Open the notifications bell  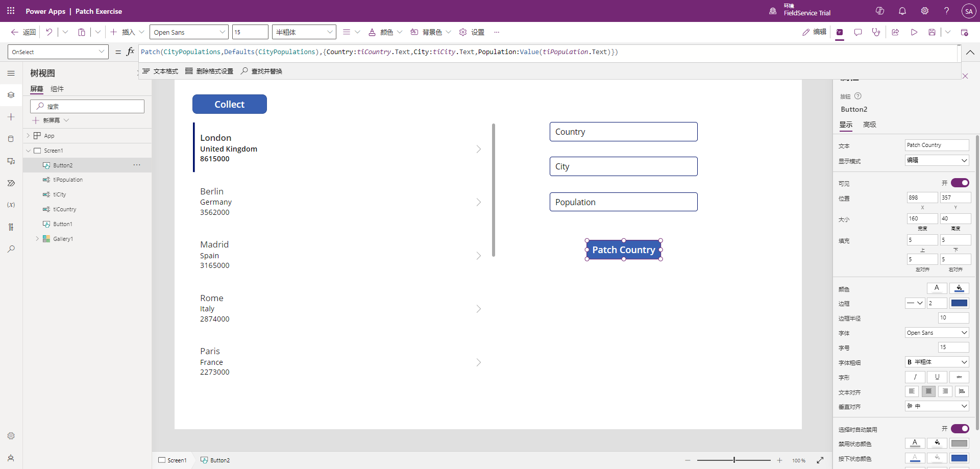pyautogui.click(x=902, y=11)
